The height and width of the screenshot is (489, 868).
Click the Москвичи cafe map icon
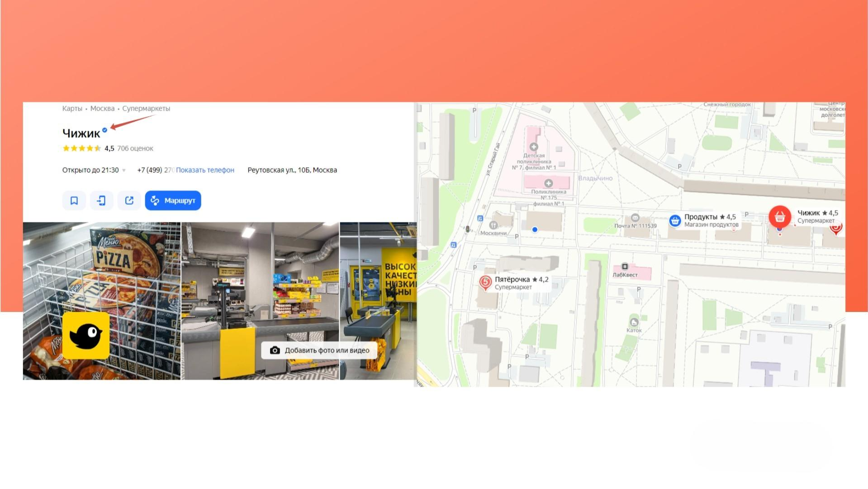493,225
